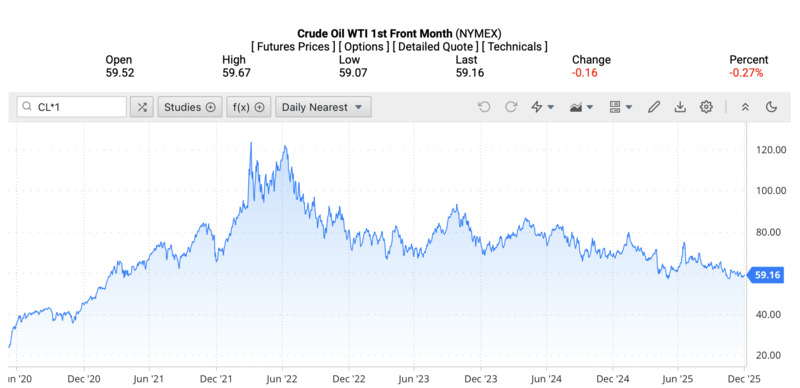Click the Jun '22 date axis label

(x=282, y=379)
